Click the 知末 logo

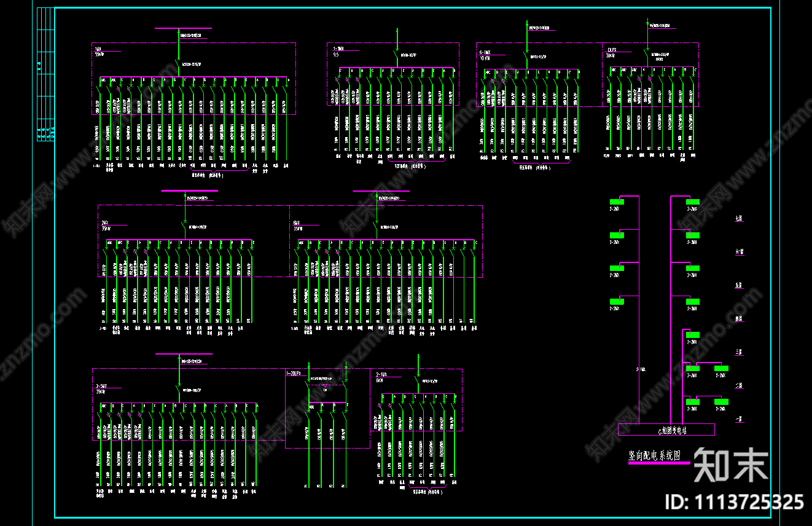click(732, 465)
